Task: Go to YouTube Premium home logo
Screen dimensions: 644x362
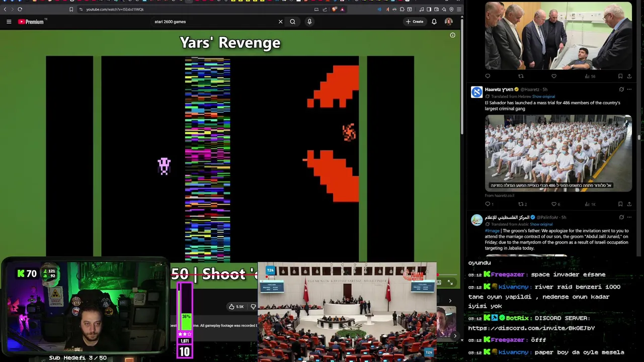Action: [x=31, y=22]
